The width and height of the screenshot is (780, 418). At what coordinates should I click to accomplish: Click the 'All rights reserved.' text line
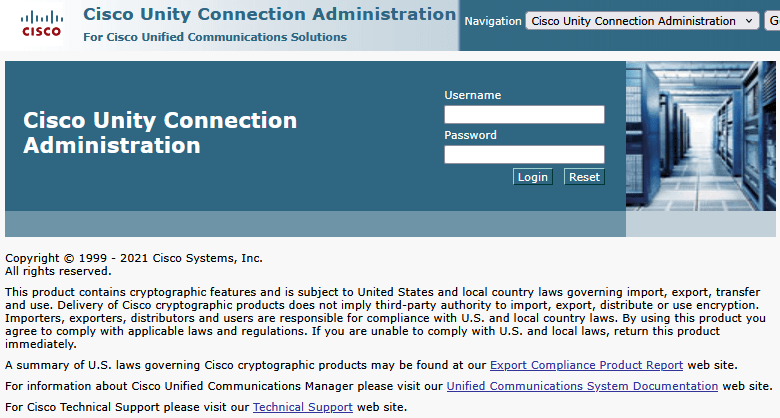pos(58,270)
